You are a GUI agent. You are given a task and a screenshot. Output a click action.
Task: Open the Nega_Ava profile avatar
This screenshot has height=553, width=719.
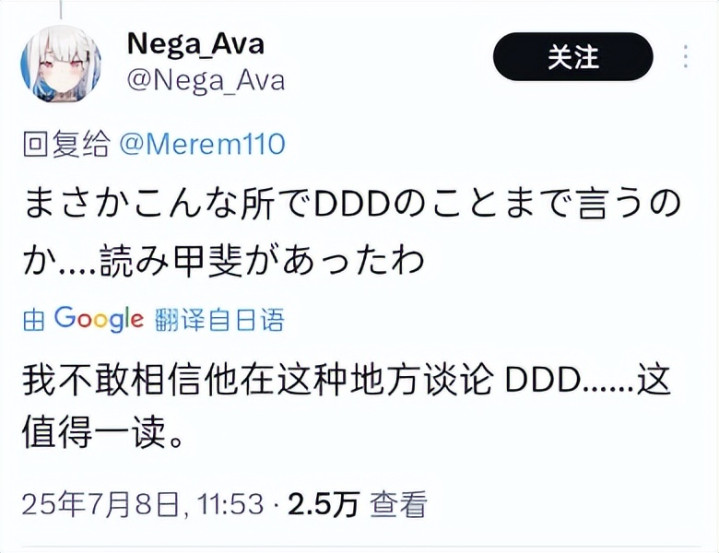tap(61, 64)
